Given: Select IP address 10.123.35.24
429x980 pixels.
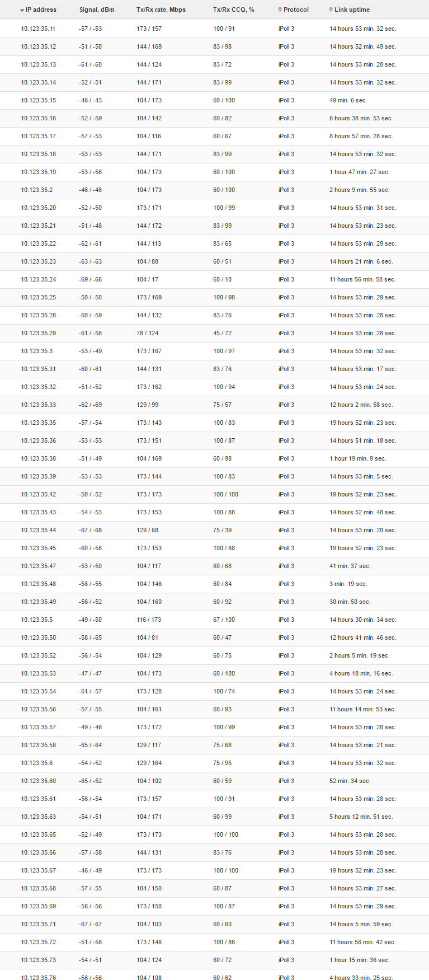Looking at the screenshot, I should (x=39, y=279).
